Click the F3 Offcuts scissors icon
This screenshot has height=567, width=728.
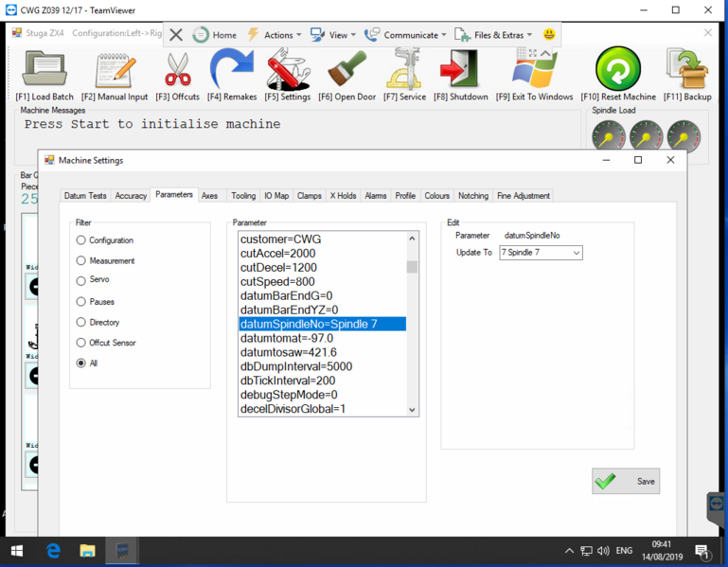pos(178,70)
